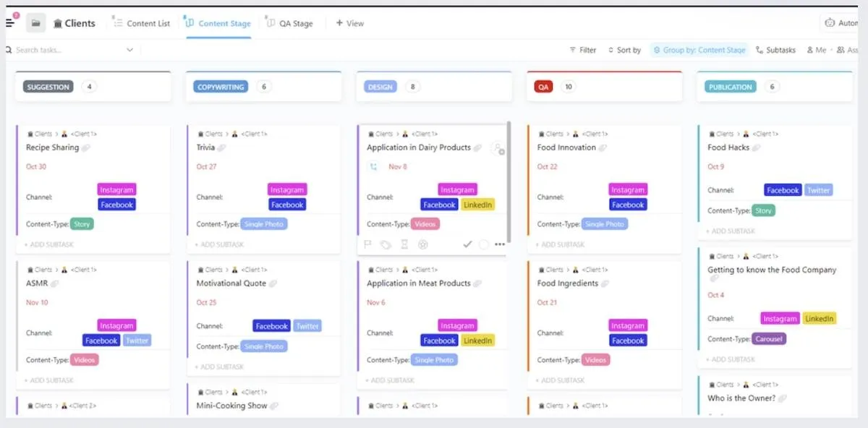Switch to the QA Stage tab
This screenshot has width=868, height=428.
[289, 23]
